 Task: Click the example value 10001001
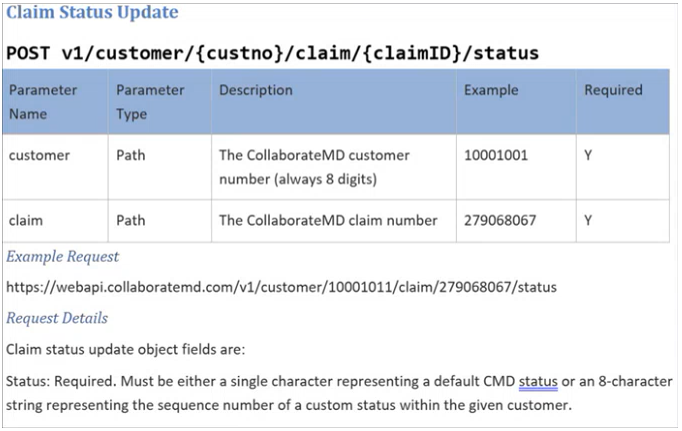496,155
